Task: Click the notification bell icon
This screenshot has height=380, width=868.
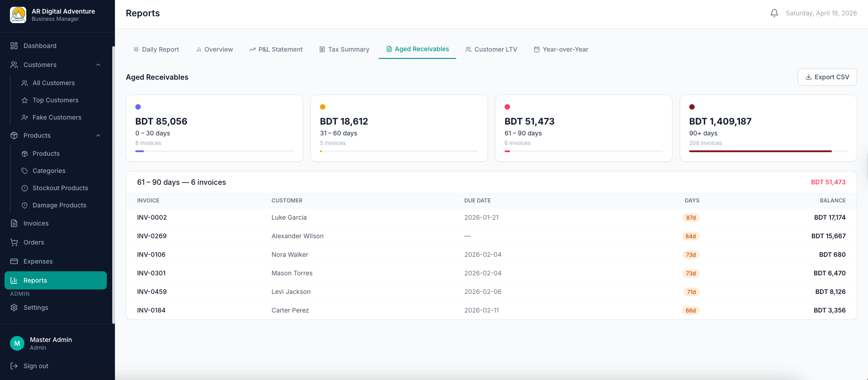Action: pos(774,13)
